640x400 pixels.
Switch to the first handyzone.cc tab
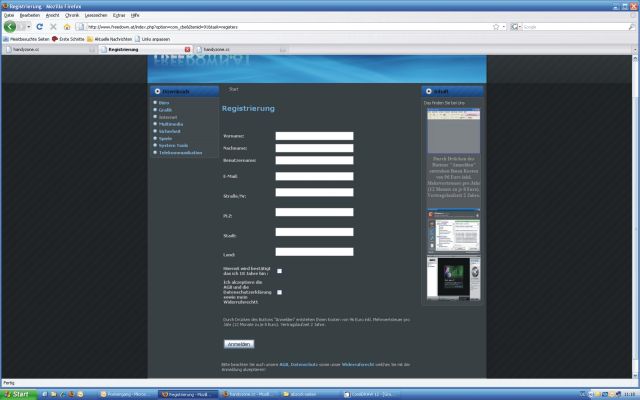(50, 49)
